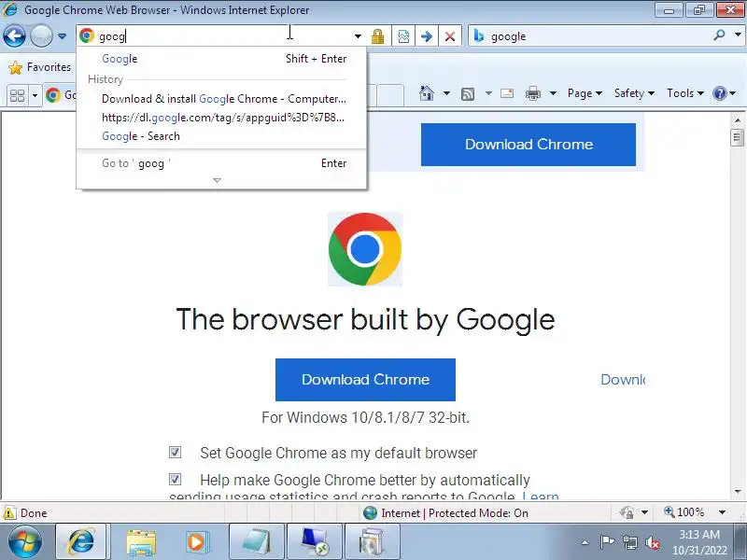Expand autocomplete list with bottom triangle
Viewport: 747px width, 560px height.
pos(218,180)
